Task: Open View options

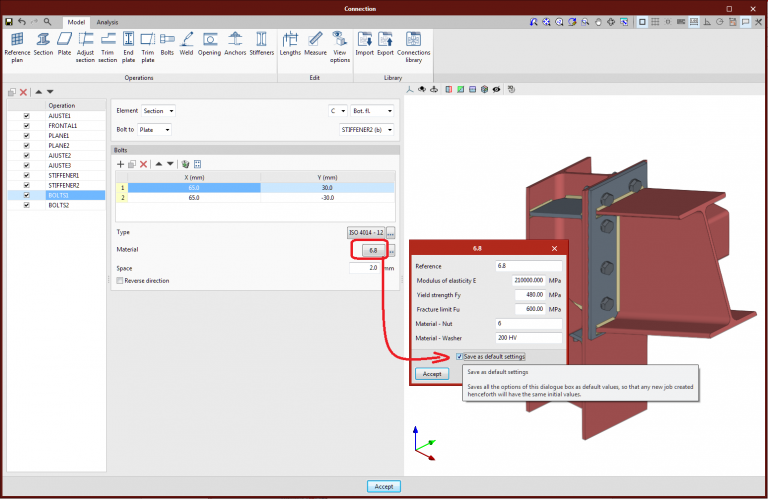Action: tap(339, 47)
